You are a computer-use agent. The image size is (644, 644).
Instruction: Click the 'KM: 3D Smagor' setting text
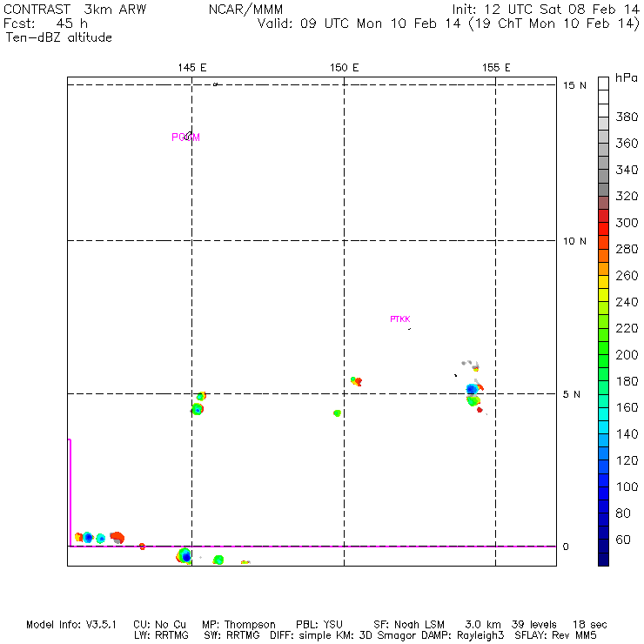tap(377, 635)
